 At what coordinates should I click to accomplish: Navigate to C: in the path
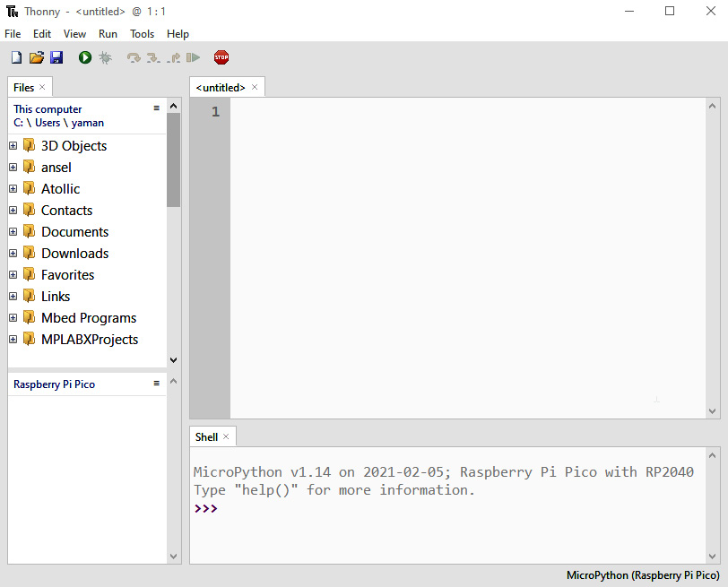[x=18, y=123]
